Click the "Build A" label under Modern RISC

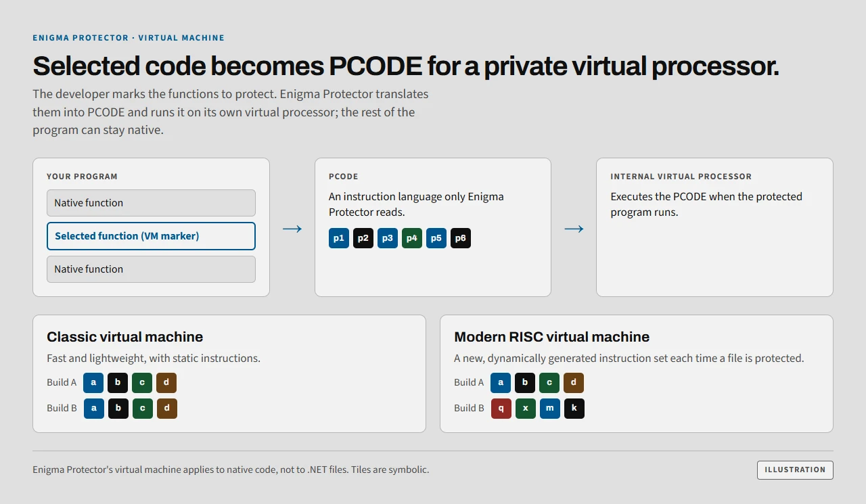[x=470, y=383]
